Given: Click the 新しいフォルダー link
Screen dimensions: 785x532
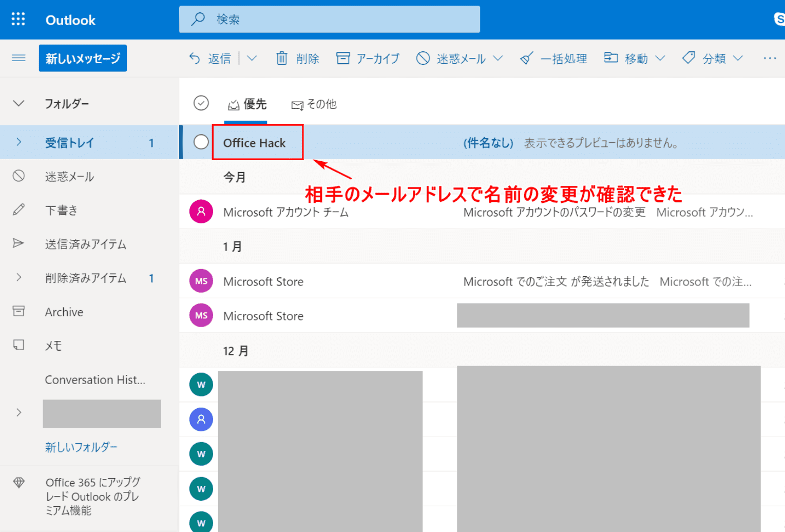Looking at the screenshot, I should coord(81,447).
